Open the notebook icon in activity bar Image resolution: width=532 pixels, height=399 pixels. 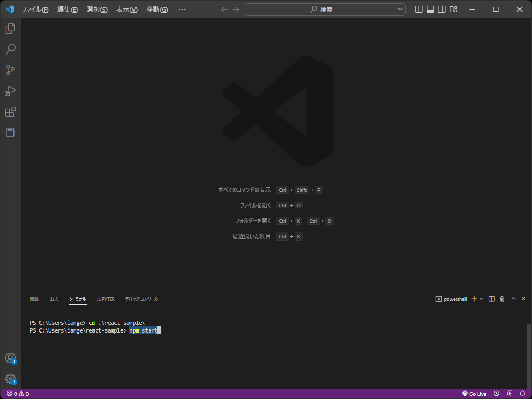click(10, 132)
